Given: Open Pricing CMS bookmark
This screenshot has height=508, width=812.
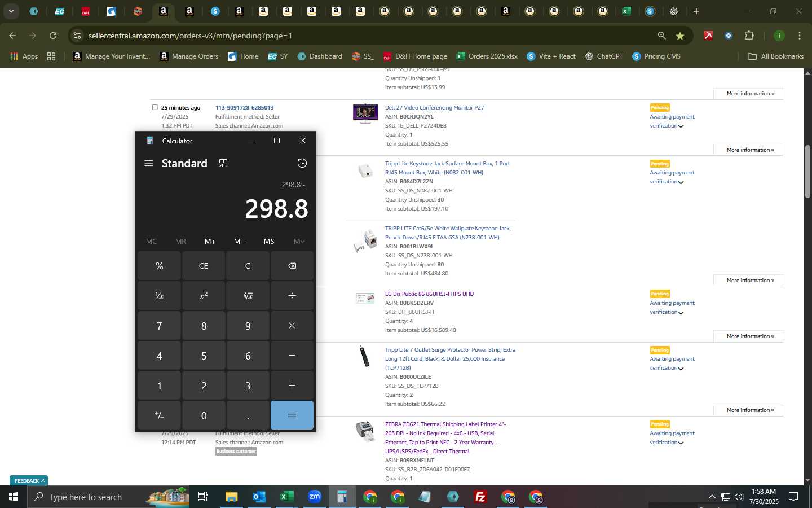Looking at the screenshot, I should tap(656, 56).
